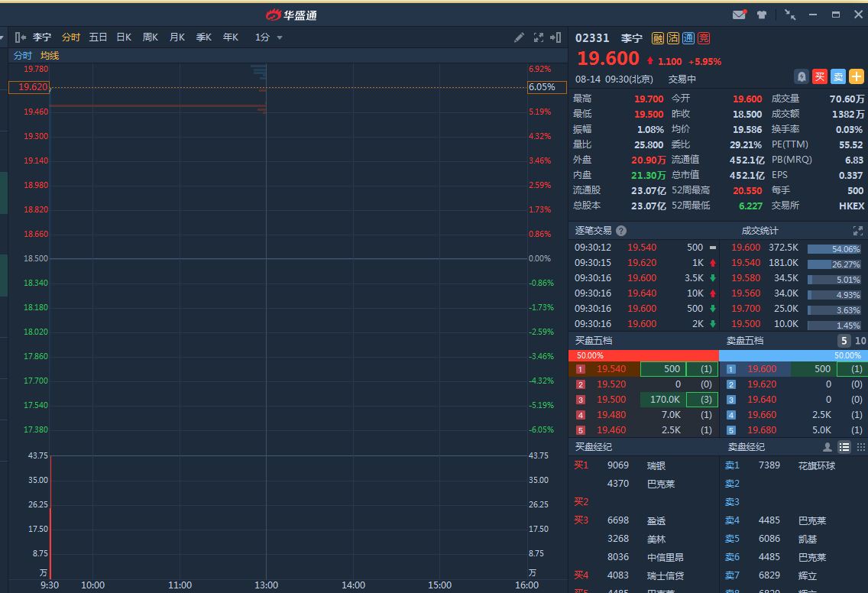
Task: Show the broker person view icon
Action: [827, 447]
